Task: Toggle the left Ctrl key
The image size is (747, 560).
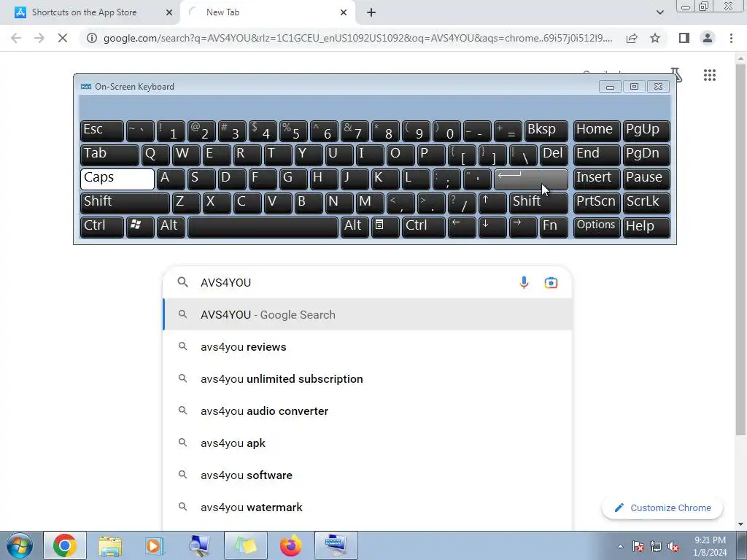Action: pyautogui.click(x=102, y=226)
